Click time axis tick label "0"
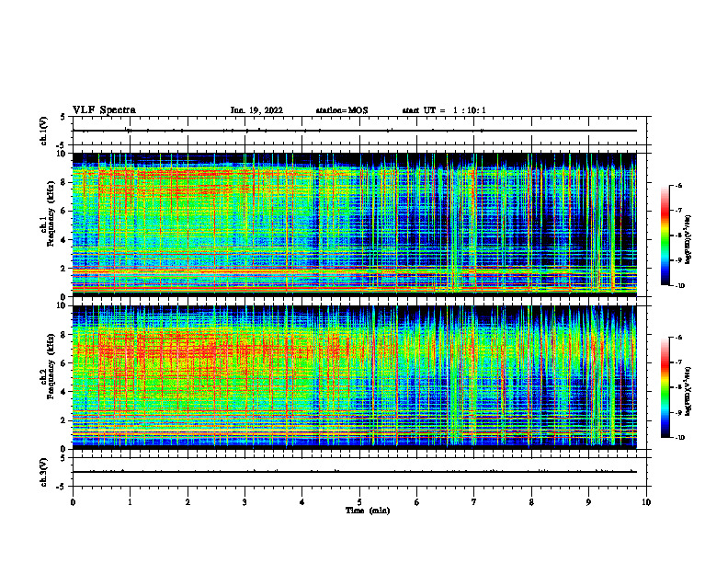This screenshot has width=728, height=563. pyautogui.click(x=73, y=502)
